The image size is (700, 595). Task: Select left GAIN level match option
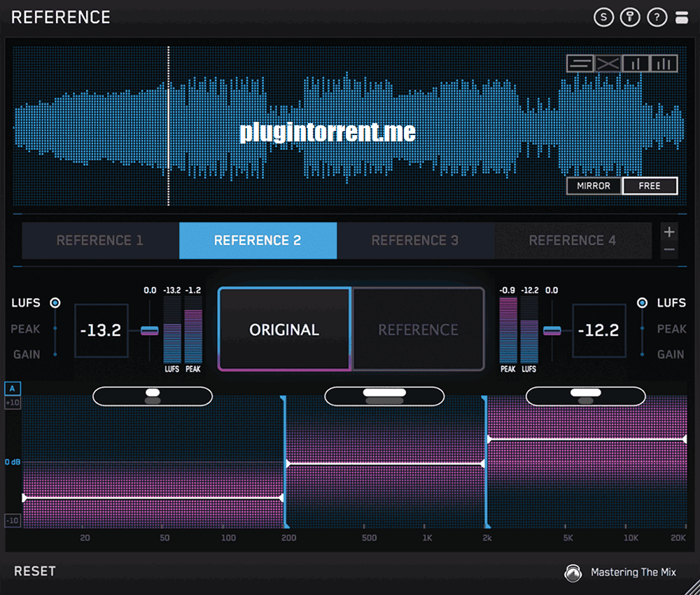click(27, 354)
